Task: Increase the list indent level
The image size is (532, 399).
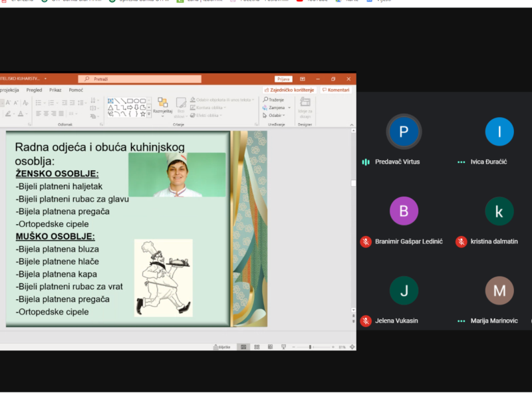Action: pos(72,102)
